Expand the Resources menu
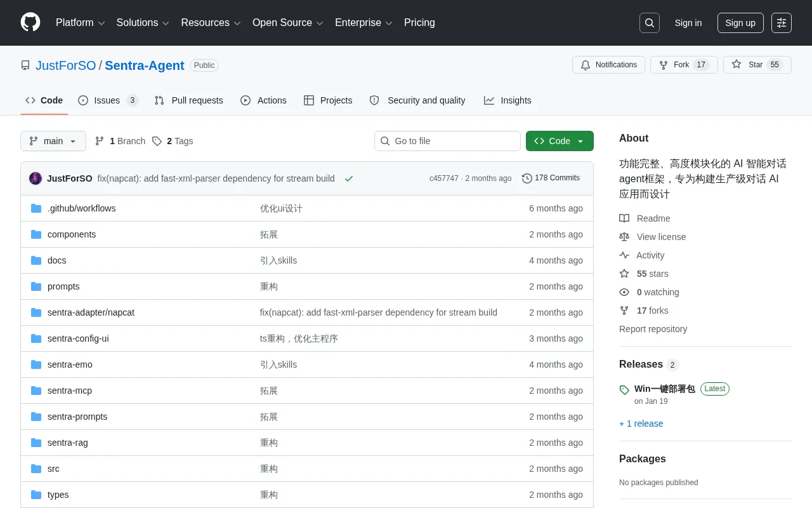The width and height of the screenshot is (812, 508). coord(211,23)
